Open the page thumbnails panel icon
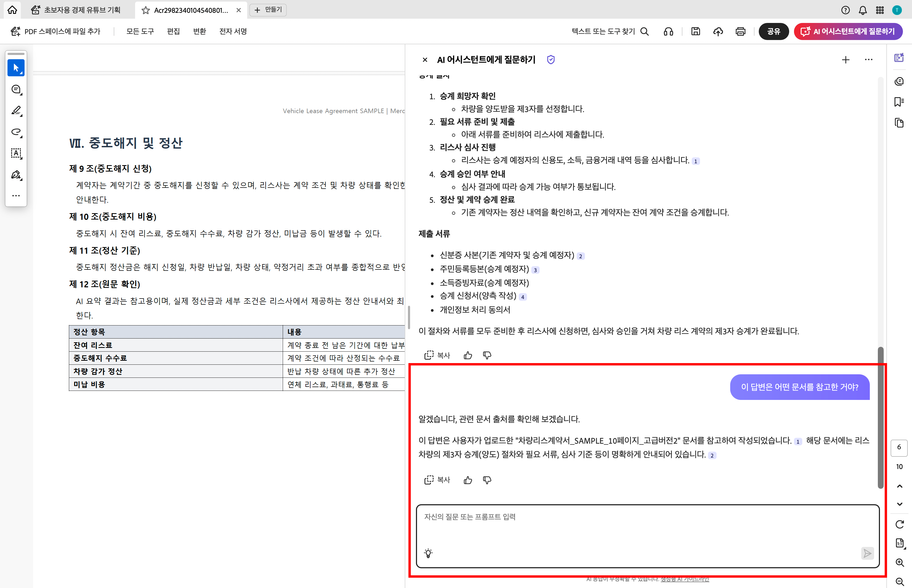 click(899, 123)
